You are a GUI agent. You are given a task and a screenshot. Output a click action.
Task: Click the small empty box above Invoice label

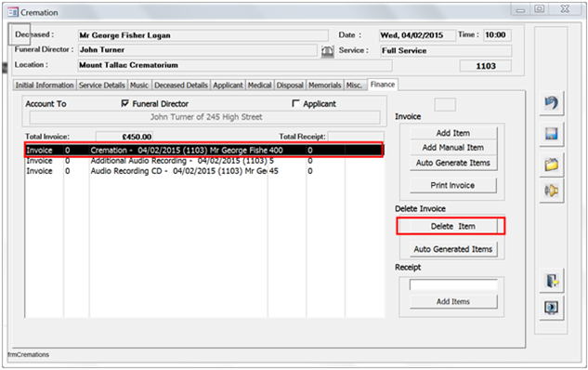coord(445,105)
